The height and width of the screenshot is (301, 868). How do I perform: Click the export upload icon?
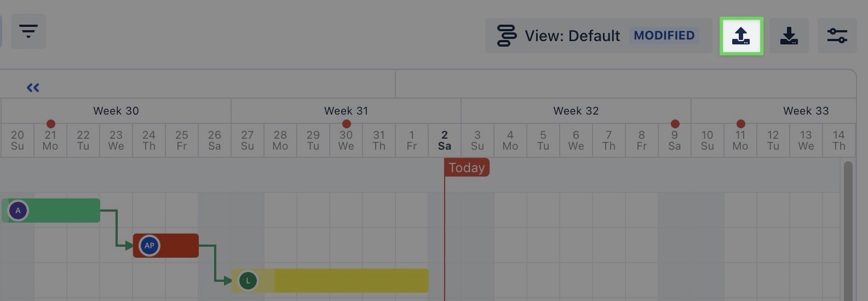741,36
